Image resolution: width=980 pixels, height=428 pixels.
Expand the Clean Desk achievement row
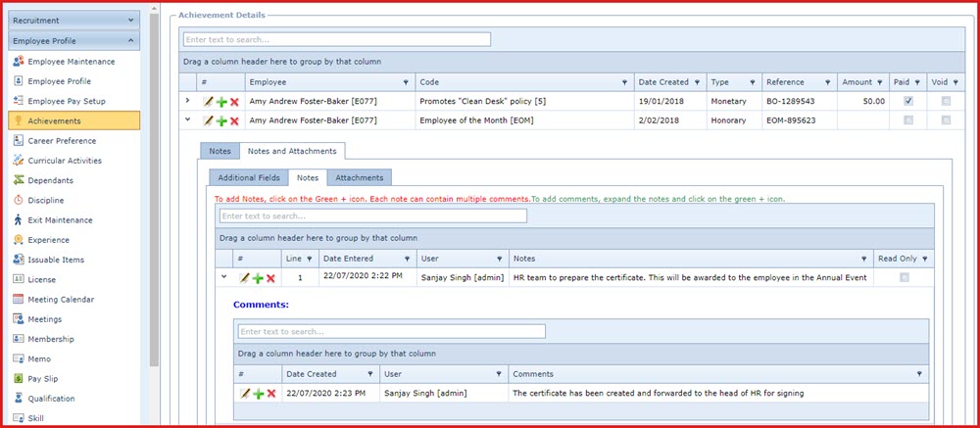187,100
